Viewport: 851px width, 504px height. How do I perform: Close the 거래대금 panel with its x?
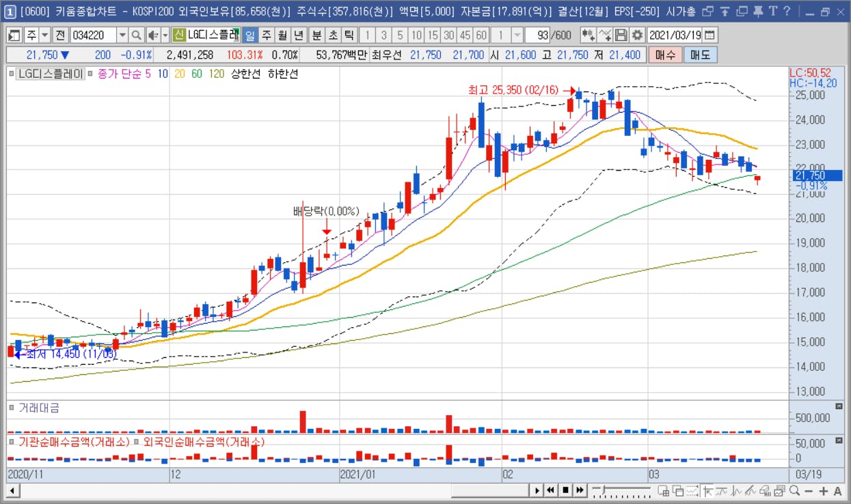[x=839, y=406]
